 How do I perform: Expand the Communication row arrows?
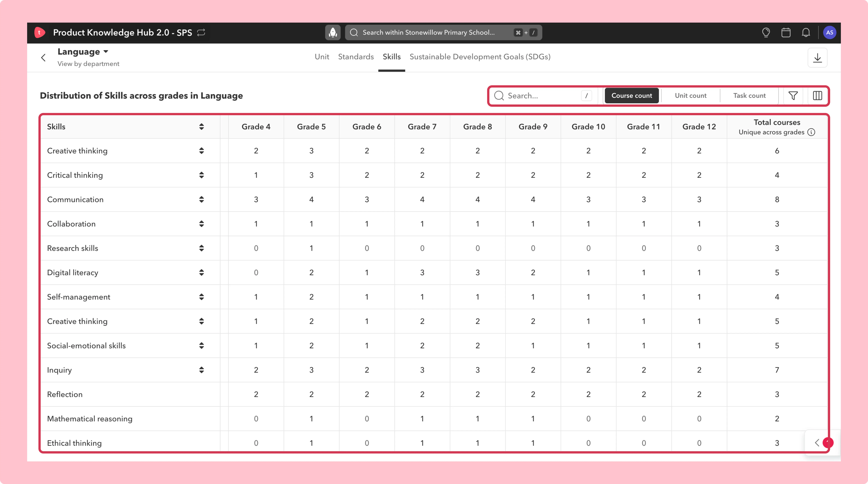[x=201, y=199]
